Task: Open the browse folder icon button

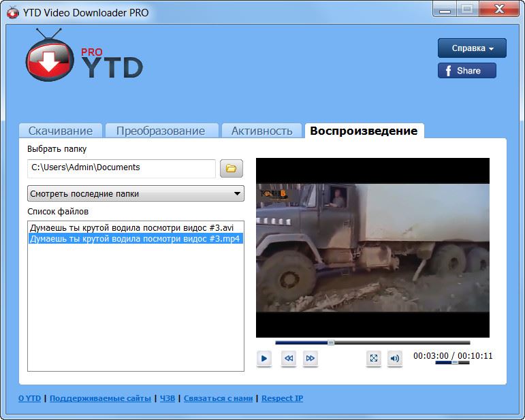Action: click(232, 168)
